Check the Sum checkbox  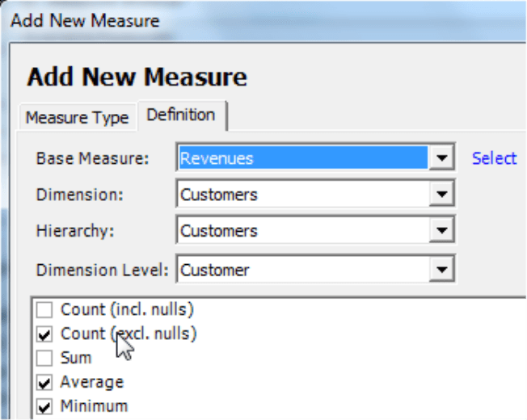pos(44,359)
